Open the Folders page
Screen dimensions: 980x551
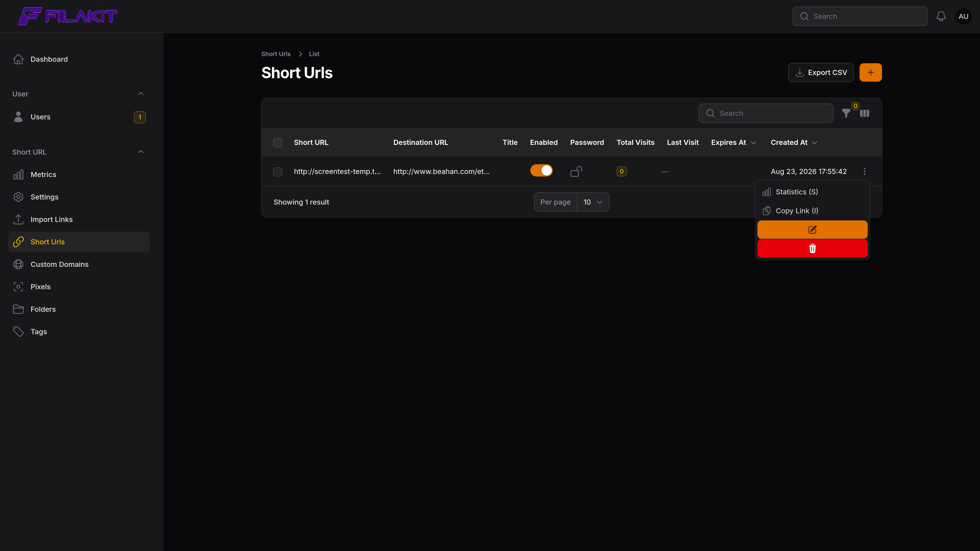tap(79, 309)
